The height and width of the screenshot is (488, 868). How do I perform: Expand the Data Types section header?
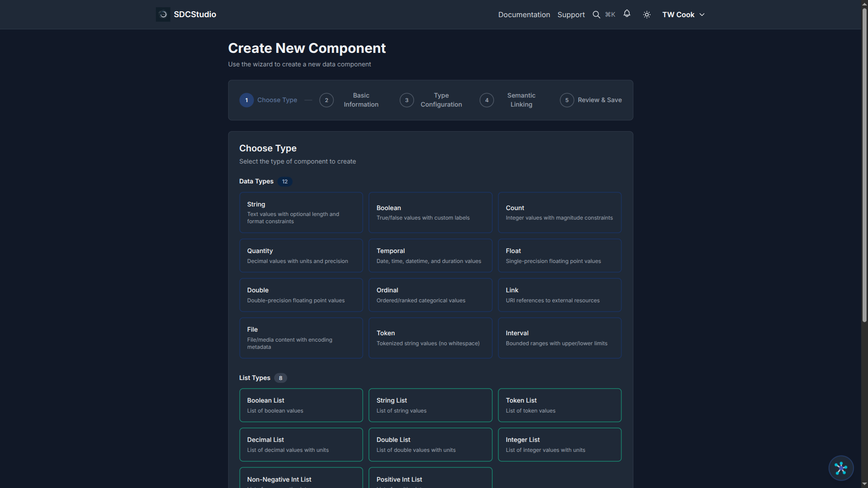tap(256, 181)
